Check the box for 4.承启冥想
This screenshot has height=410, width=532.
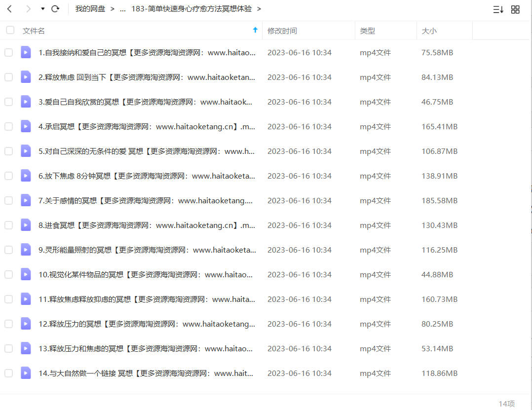(x=8, y=126)
